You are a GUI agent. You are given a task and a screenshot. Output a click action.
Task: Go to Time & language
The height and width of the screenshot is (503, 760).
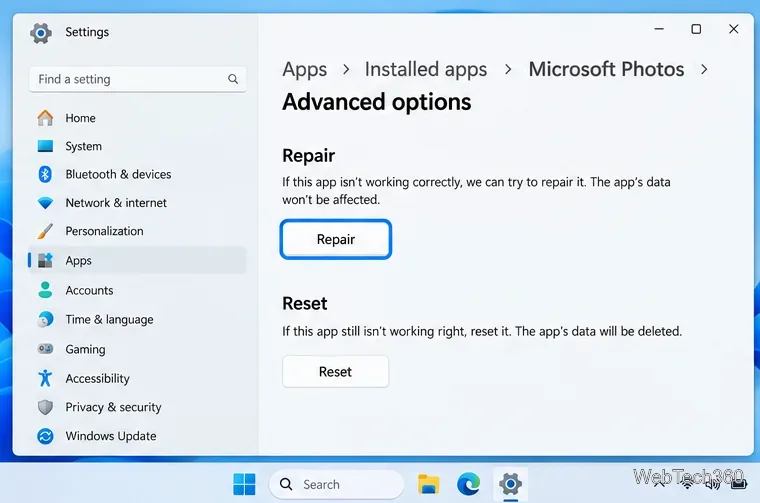click(109, 320)
